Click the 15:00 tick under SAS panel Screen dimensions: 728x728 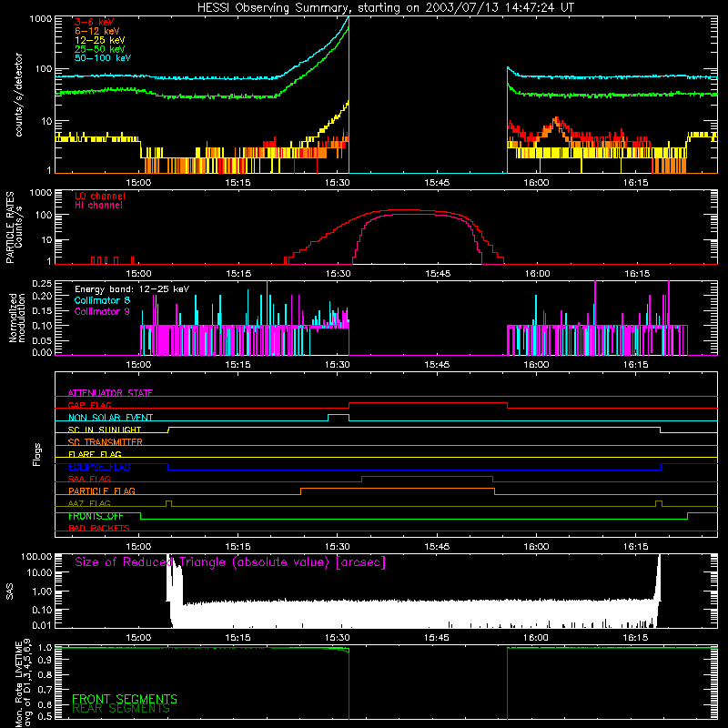pyautogui.click(x=138, y=638)
